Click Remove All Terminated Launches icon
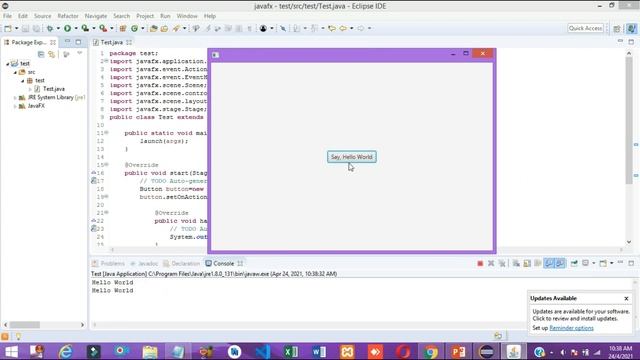 pos(502,264)
